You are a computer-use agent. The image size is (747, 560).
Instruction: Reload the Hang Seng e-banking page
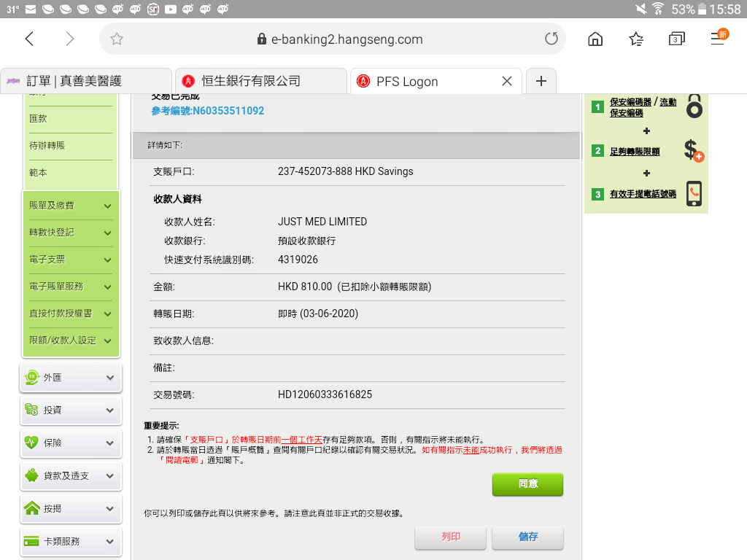coord(551,39)
